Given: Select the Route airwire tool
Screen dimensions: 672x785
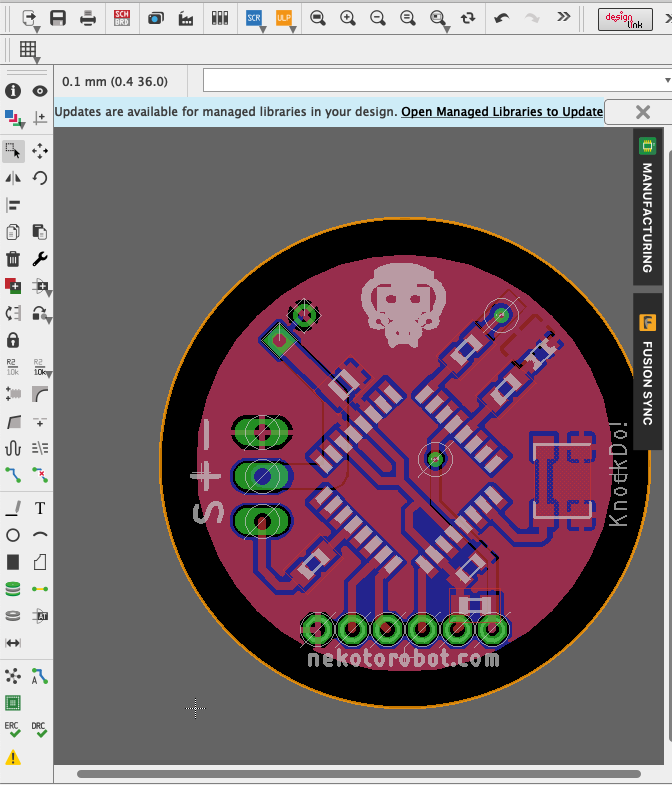Looking at the screenshot, I should pos(13,474).
